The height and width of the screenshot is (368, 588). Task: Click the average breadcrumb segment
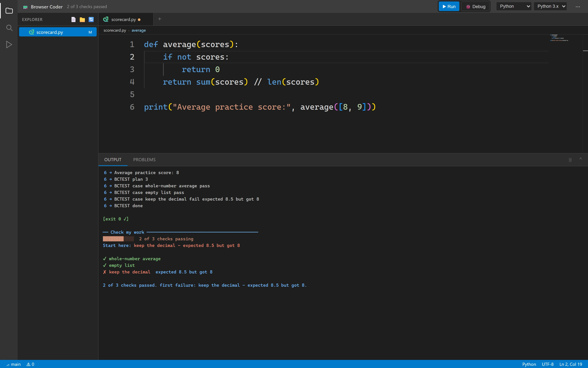139,30
